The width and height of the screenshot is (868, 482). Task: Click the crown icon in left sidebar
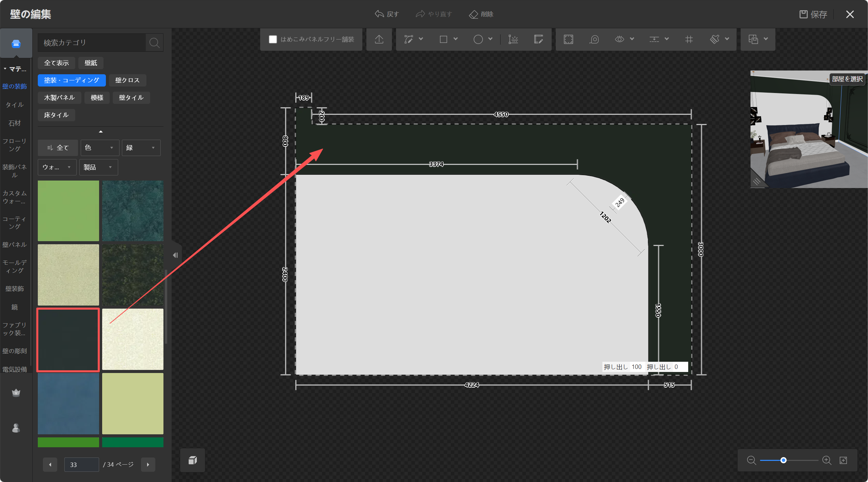(x=16, y=393)
